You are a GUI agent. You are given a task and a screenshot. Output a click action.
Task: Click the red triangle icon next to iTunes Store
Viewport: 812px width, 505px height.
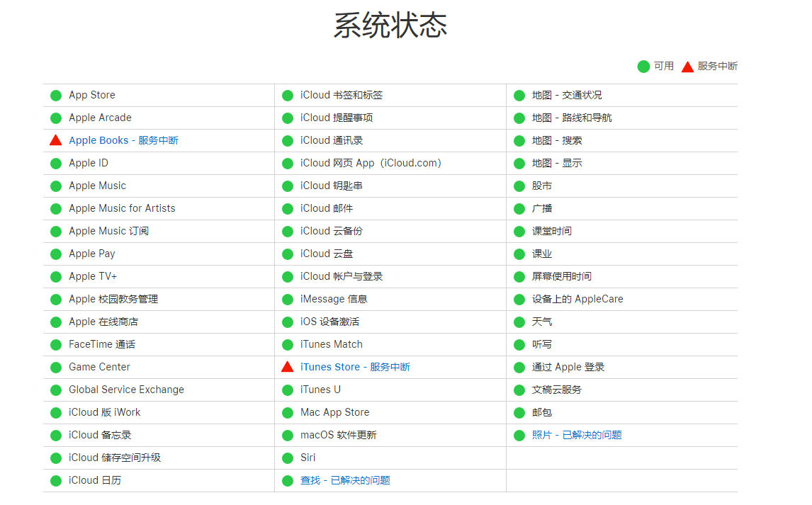[x=288, y=367]
